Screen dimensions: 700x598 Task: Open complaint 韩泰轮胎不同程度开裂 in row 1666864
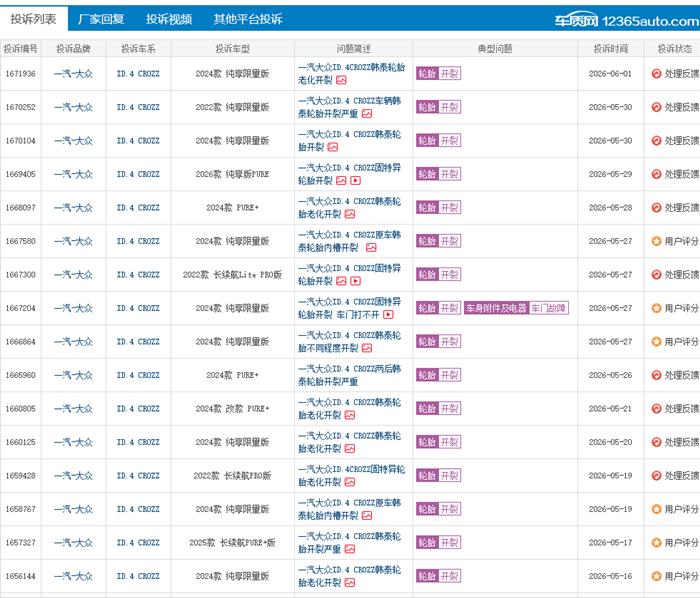point(349,341)
